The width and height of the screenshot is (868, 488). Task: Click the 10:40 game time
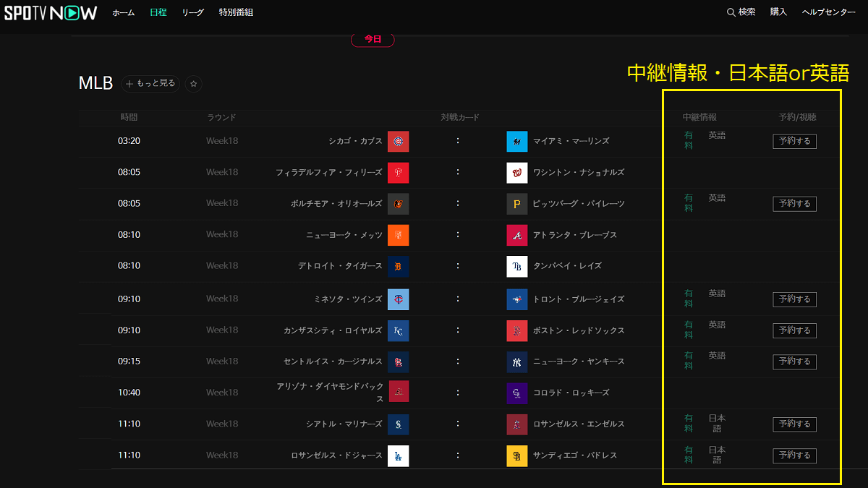[x=129, y=393]
